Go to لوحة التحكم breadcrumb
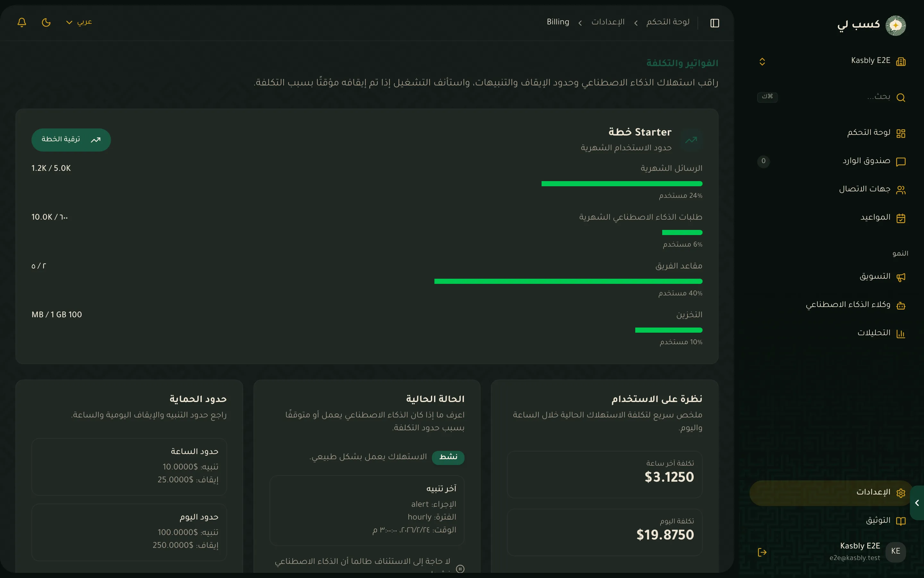 [x=668, y=22]
